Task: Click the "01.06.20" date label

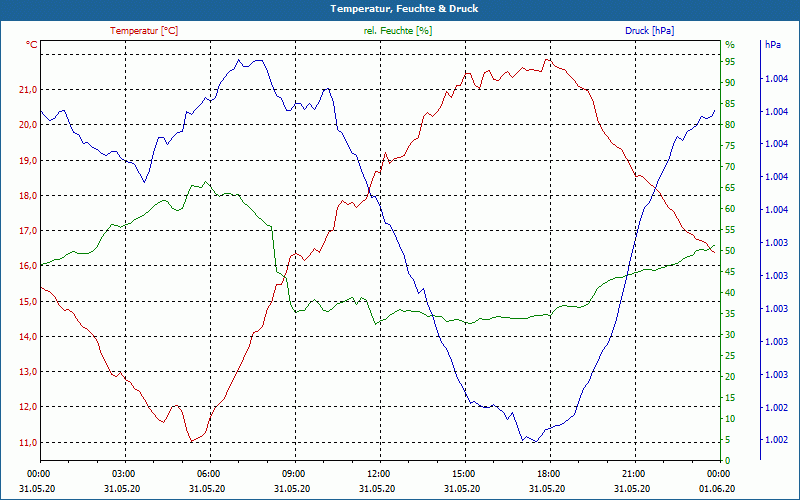Action: (x=717, y=488)
